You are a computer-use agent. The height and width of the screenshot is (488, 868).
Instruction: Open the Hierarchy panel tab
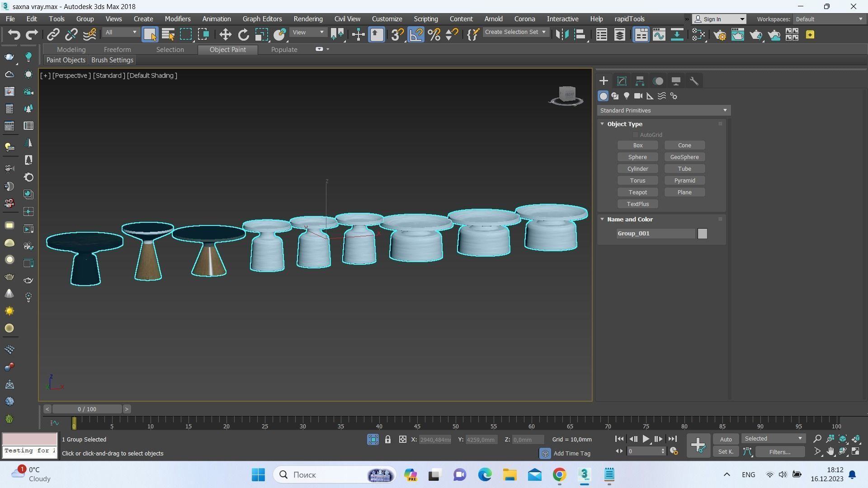pyautogui.click(x=640, y=81)
